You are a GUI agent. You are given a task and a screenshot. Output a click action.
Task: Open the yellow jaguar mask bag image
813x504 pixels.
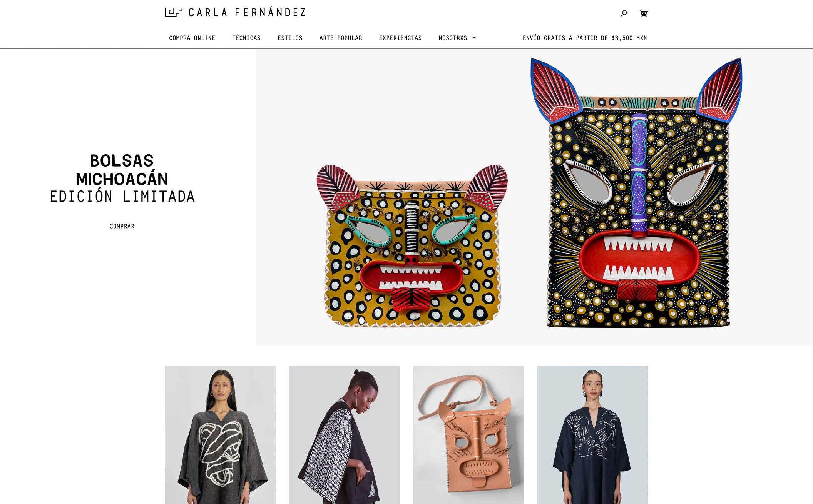(412, 246)
